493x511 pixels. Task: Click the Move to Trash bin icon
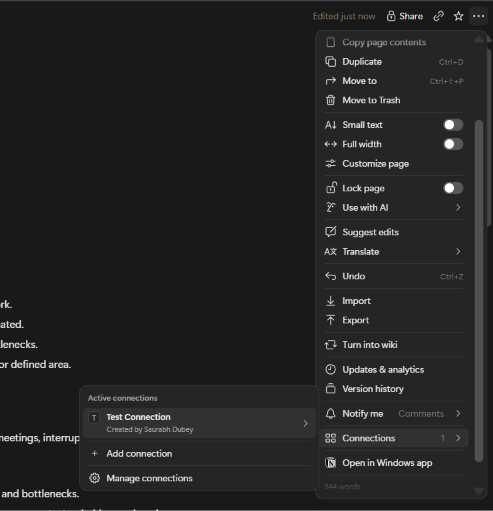click(330, 100)
